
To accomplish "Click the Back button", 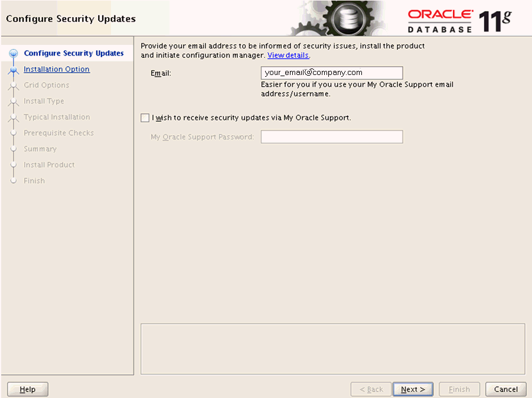I will (371, 389).
